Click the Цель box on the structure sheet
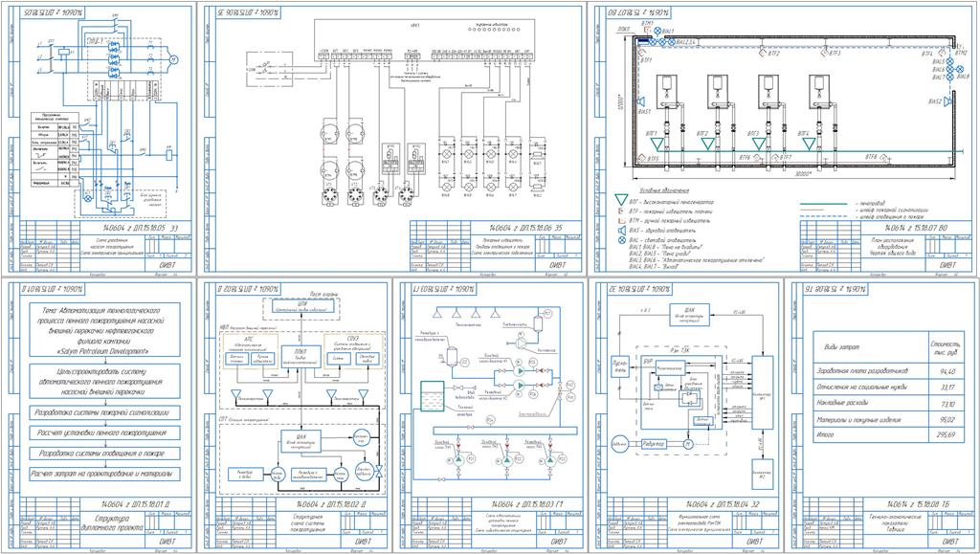 pyautogui.click(x=104, y=381)
